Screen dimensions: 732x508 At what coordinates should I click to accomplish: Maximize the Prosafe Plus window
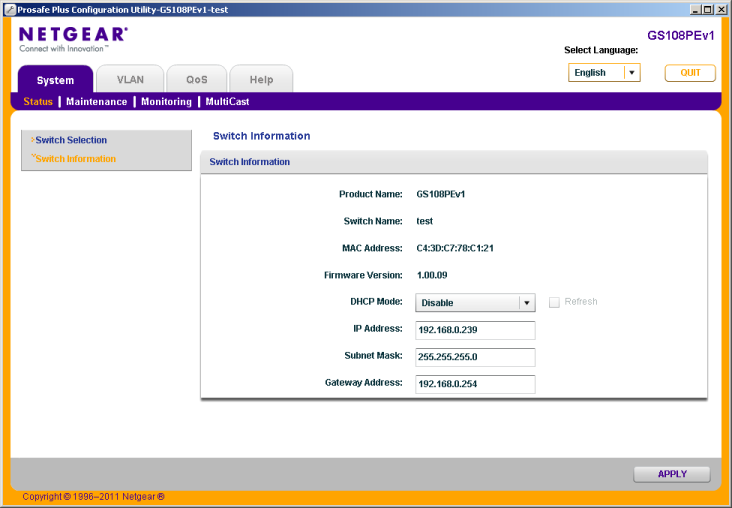[x=708, y=9]
